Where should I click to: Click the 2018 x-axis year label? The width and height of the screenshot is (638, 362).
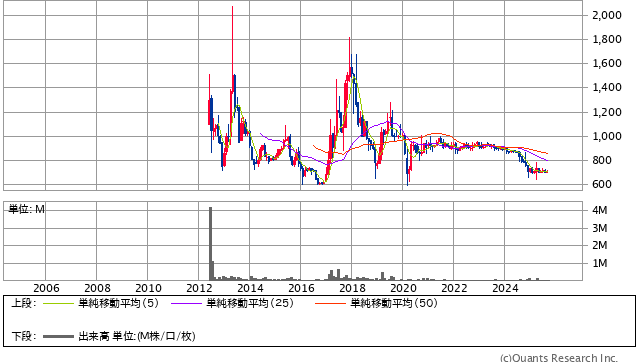click(x=352, y=288)
